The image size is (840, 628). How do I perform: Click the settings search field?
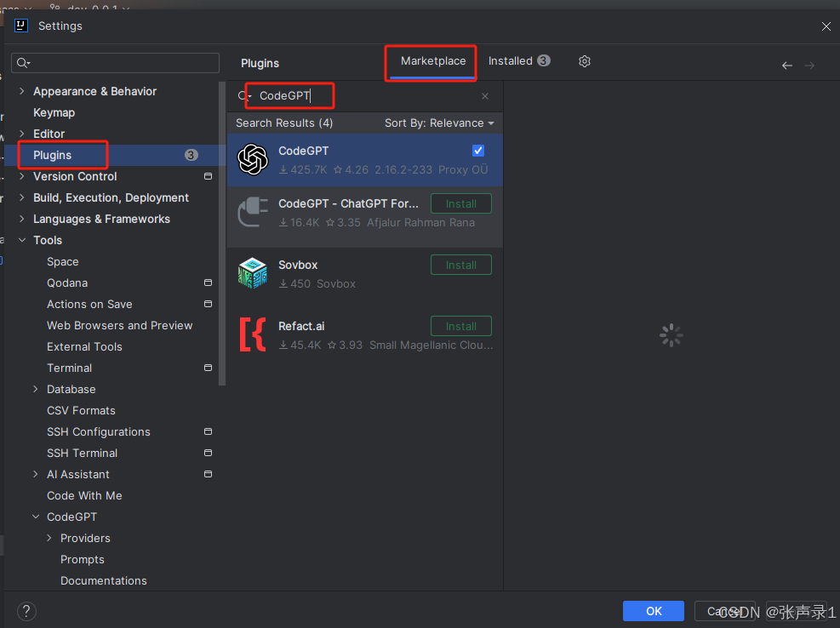coord(115,63)
